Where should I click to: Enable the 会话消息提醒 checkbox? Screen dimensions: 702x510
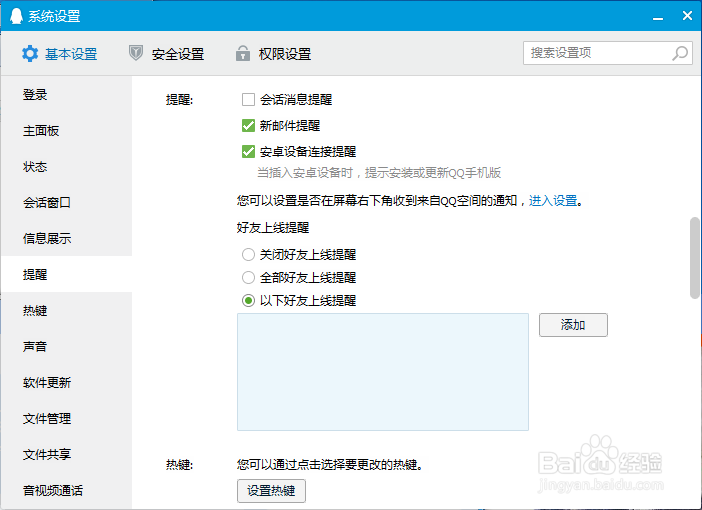[x=248, y=99]
